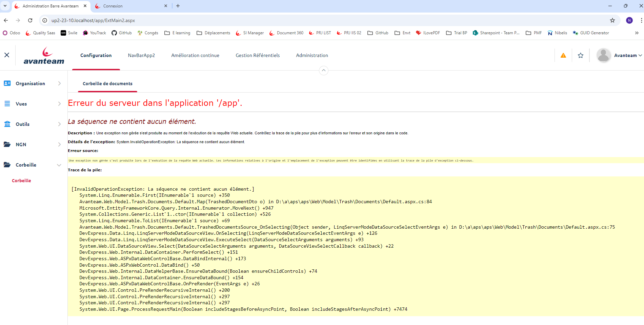This screenshot has height=325, width=644.
Task: Click the favorites star icon in app header
Action: click(581, 55)
